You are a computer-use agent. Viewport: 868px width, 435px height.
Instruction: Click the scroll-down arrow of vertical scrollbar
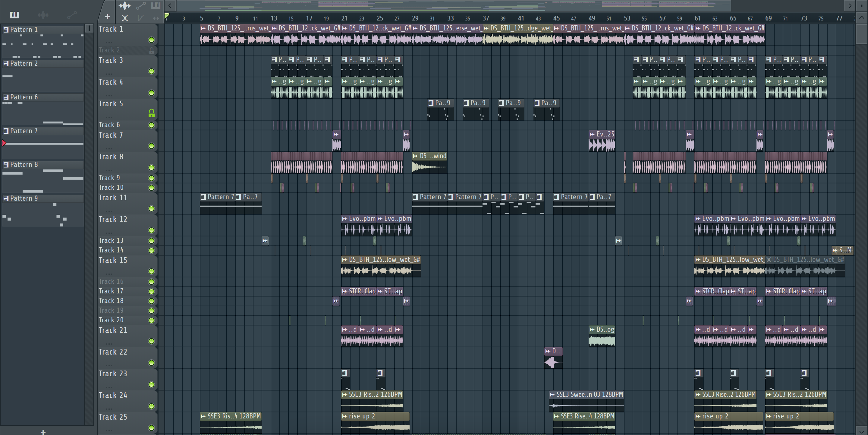pyautogui.click(x=861, y=431)
